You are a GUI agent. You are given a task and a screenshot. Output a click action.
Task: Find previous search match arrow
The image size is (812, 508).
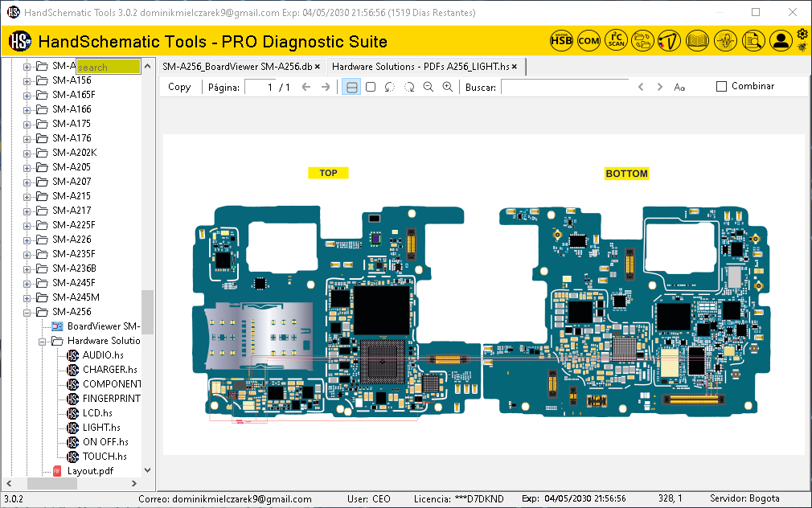[x=641, y=87]
